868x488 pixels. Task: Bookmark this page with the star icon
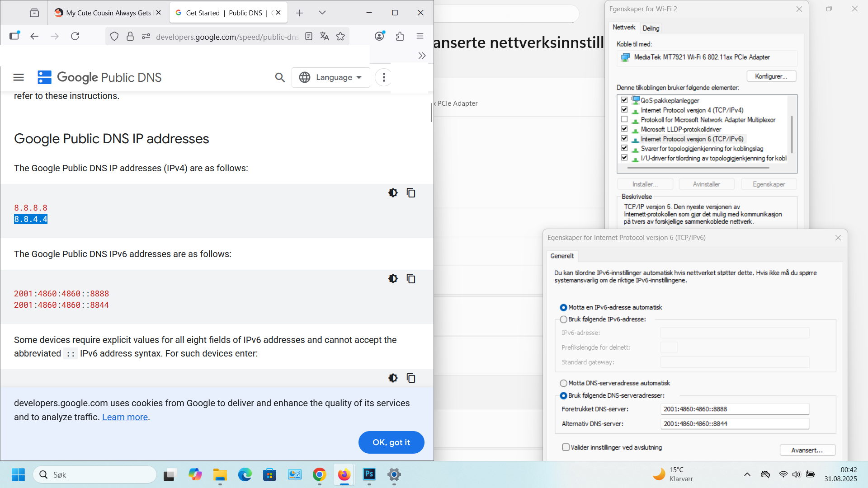[340, 36]
